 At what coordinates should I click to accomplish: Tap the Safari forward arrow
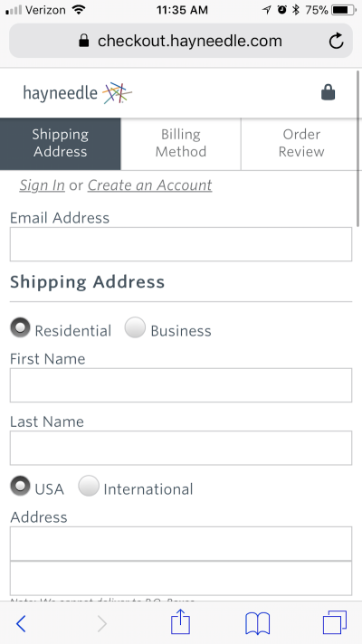coord(102,624)
